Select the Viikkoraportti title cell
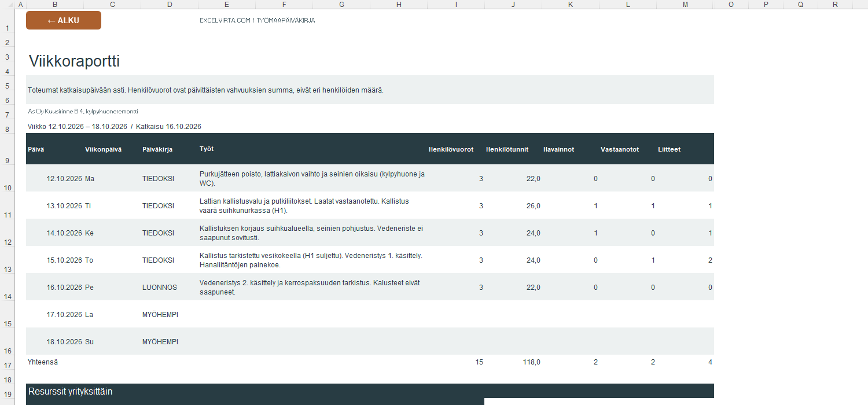 click(74, 61)
